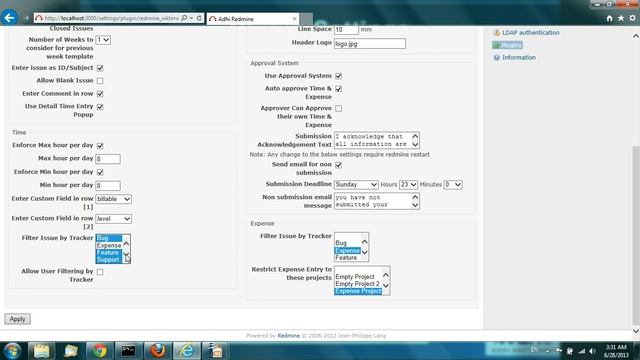The image size is (640, 360).
Task: Open Favorites star icon
Action: [621, 18]
